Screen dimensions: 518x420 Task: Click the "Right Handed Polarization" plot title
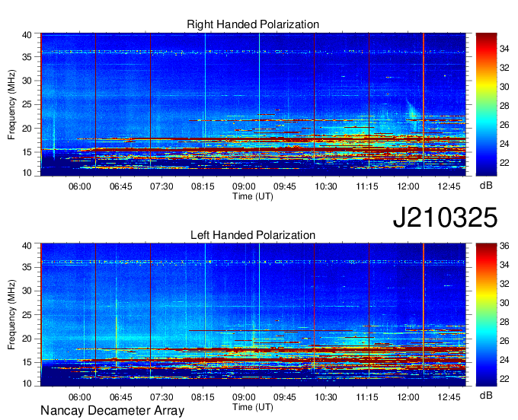[x=253, y=24]
